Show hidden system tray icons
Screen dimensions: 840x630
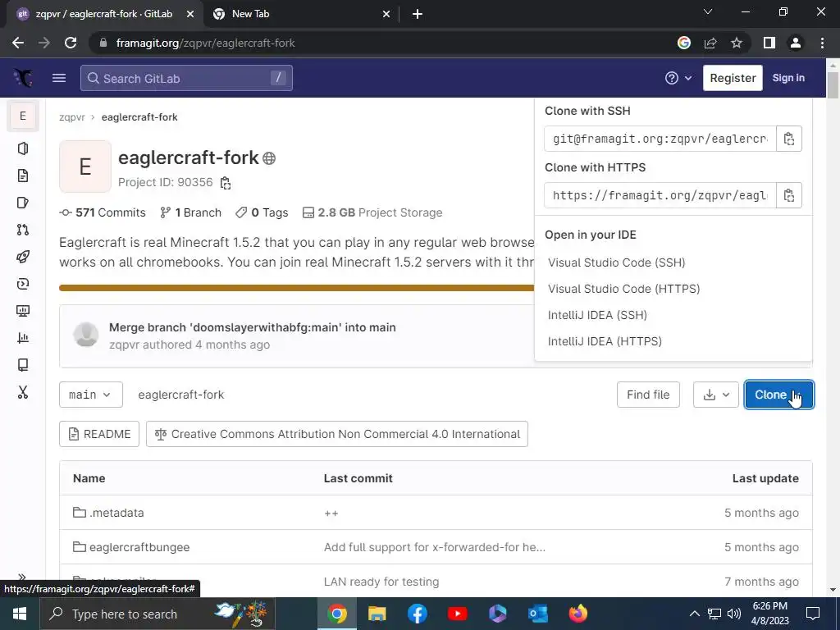(694, 614)
